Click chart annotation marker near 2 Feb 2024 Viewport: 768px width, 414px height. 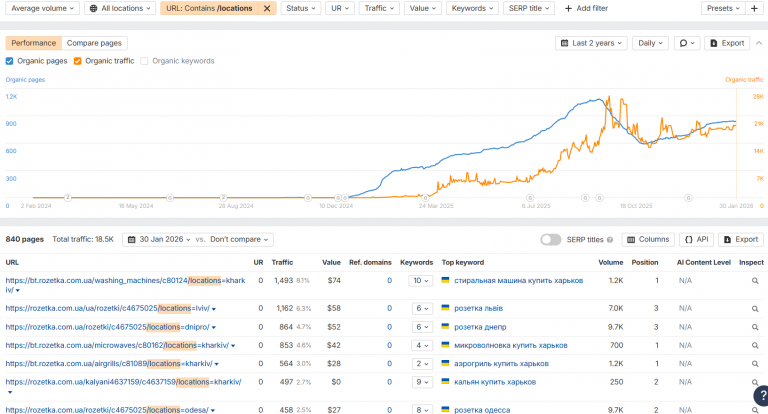(68, 197)
